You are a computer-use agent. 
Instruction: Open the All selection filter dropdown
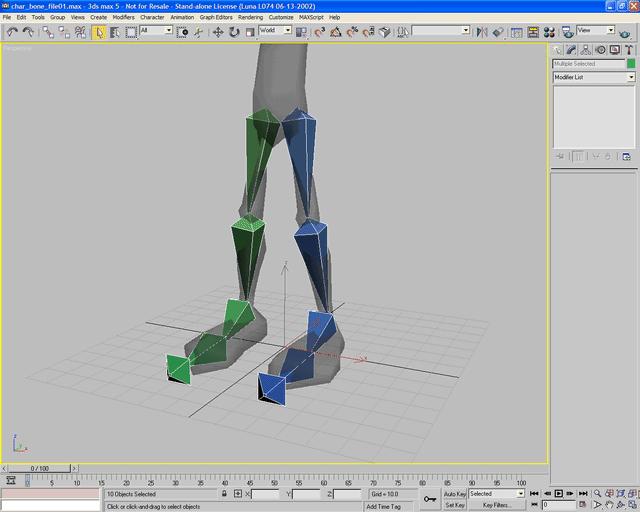[155, 31]
